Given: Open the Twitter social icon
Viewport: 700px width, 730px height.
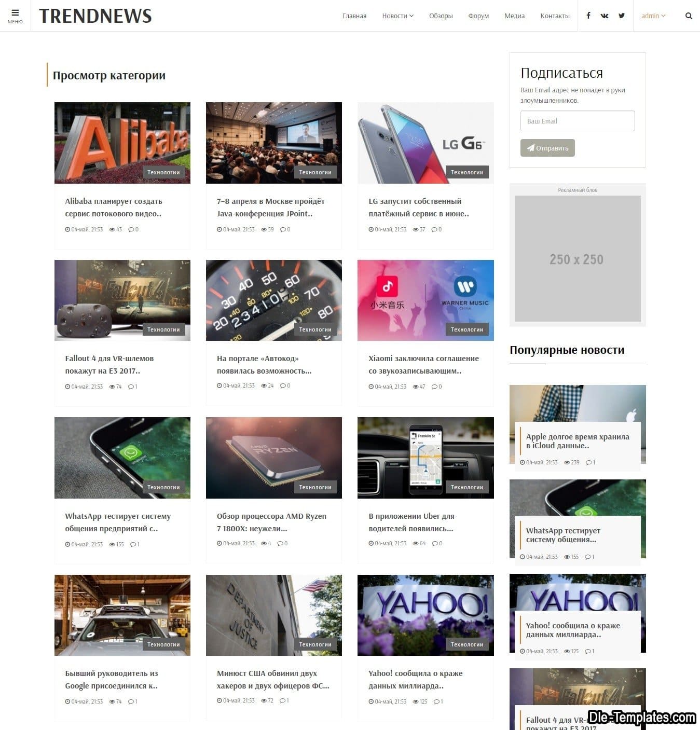Looking at the screenshot, I should [622, 16].
